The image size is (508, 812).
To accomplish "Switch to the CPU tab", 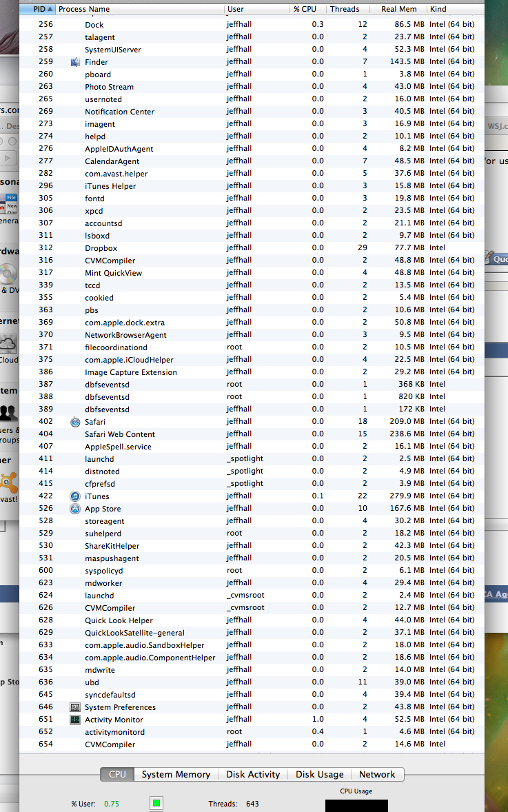I will click(118, 774).
